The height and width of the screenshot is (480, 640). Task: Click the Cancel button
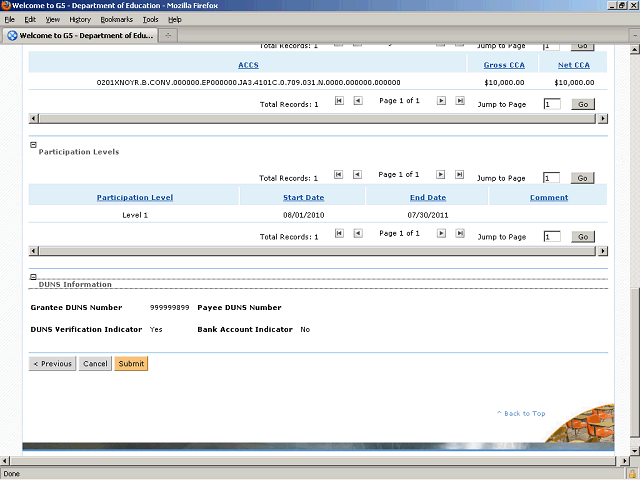click(x=95, y=364)
